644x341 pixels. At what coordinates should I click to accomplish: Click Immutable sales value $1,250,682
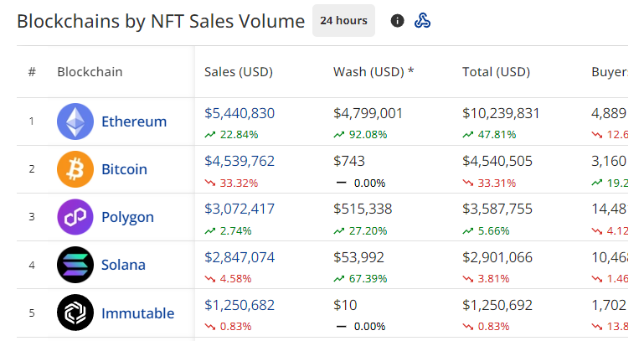click(240, 305)
